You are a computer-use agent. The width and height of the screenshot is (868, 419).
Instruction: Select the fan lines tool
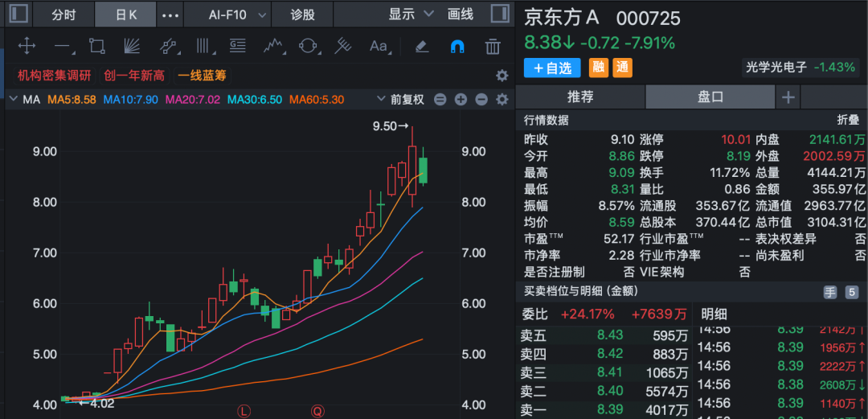(x=133, y=46)
